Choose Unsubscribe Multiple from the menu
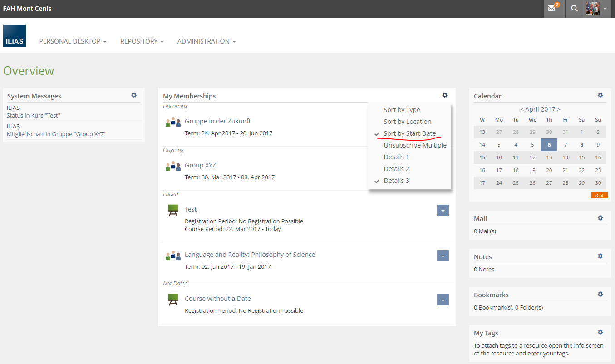The width and height of the screenshot is (615, 364). click(415, 145)
